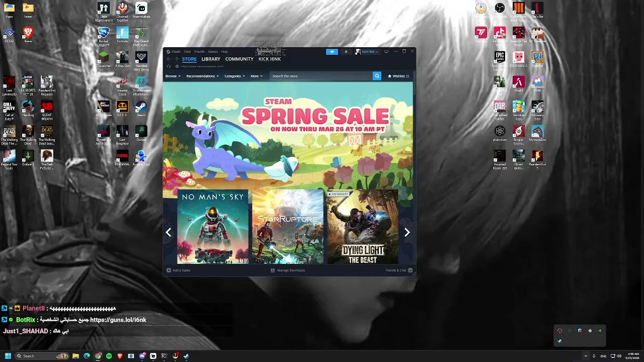This screenshot has height=362, width=644.
Task: Select the PCSX2 desktop icon
Action: (x=9, y=35)
